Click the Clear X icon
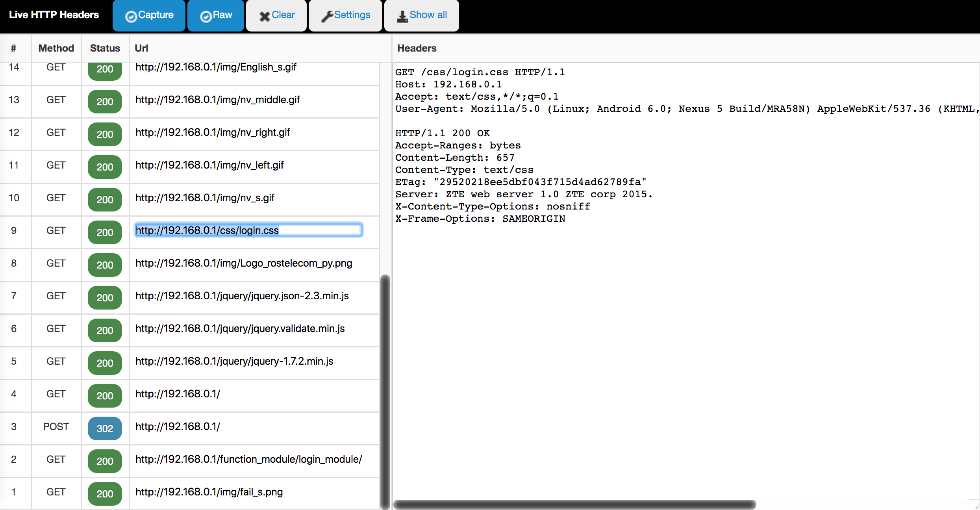 coord(265,16)
